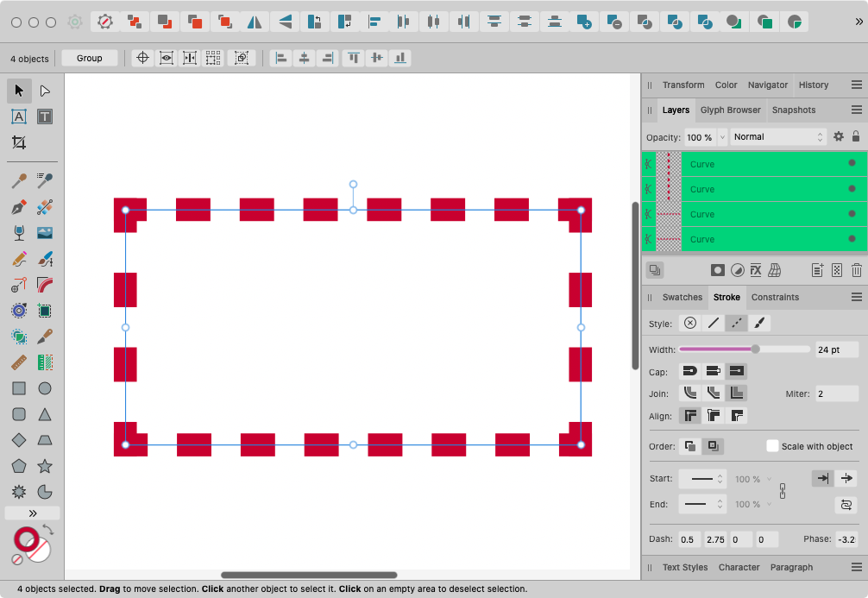Open the blend mode dropdown showing Normal
This screenshot has width=868, height=598.
[x=777, y=136]
